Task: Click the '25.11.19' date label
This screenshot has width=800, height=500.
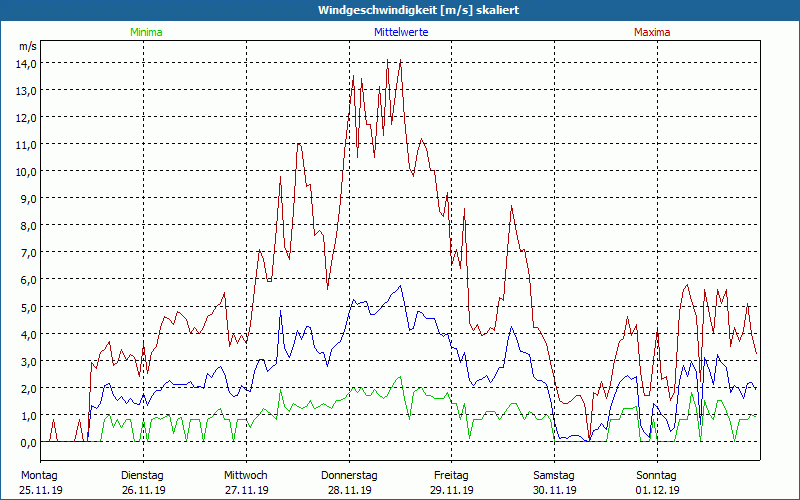Action: 41,490
